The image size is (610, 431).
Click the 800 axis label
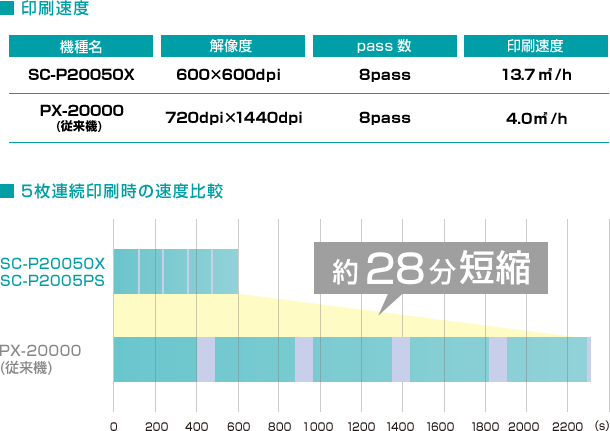click(x=279, y=426)
